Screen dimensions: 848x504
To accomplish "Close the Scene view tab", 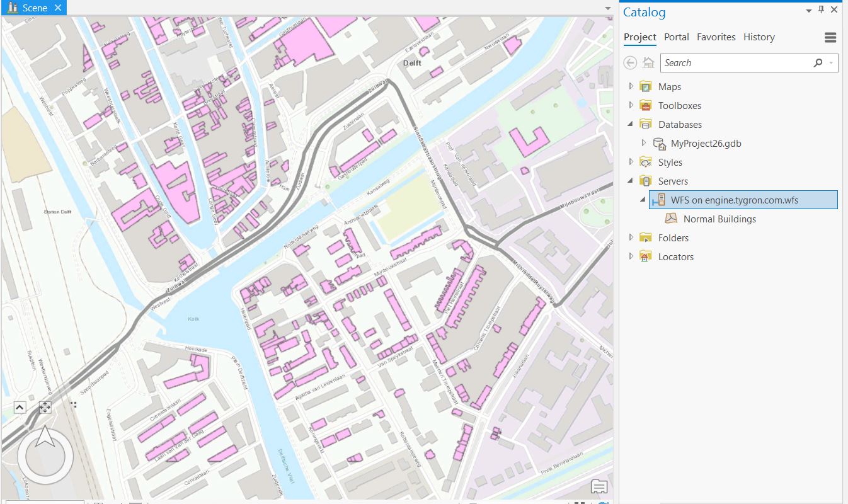I will pos(58,8).
